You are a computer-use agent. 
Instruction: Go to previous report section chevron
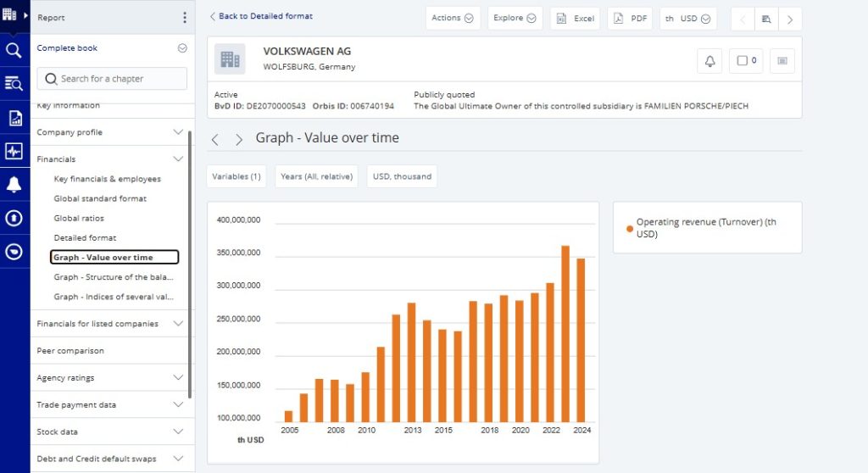[x=215, y=140]
